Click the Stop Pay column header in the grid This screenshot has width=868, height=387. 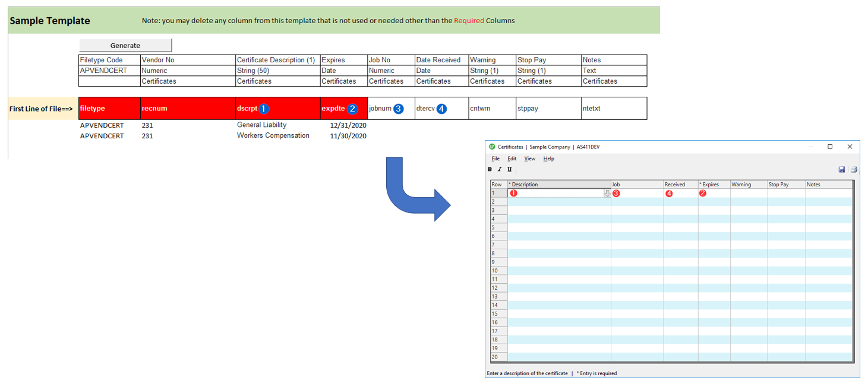785,185
